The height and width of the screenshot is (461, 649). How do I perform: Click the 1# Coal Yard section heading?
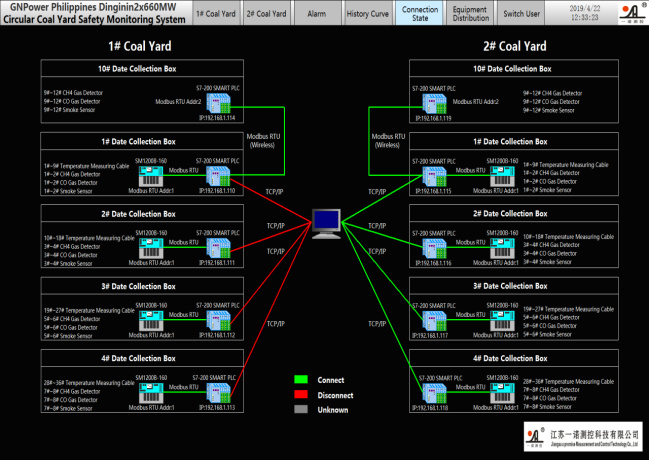coord(140,46)
